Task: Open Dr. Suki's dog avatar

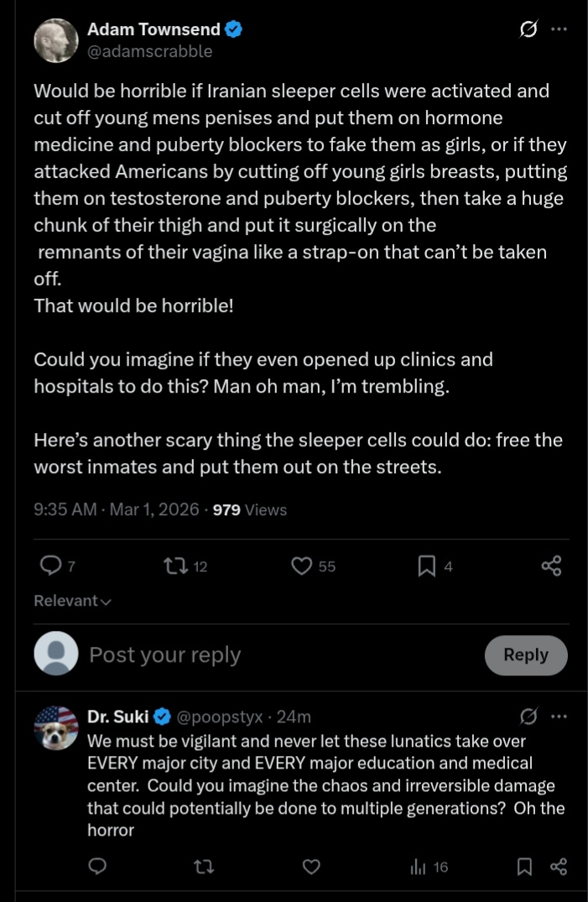Action: [x=56, y=728]
